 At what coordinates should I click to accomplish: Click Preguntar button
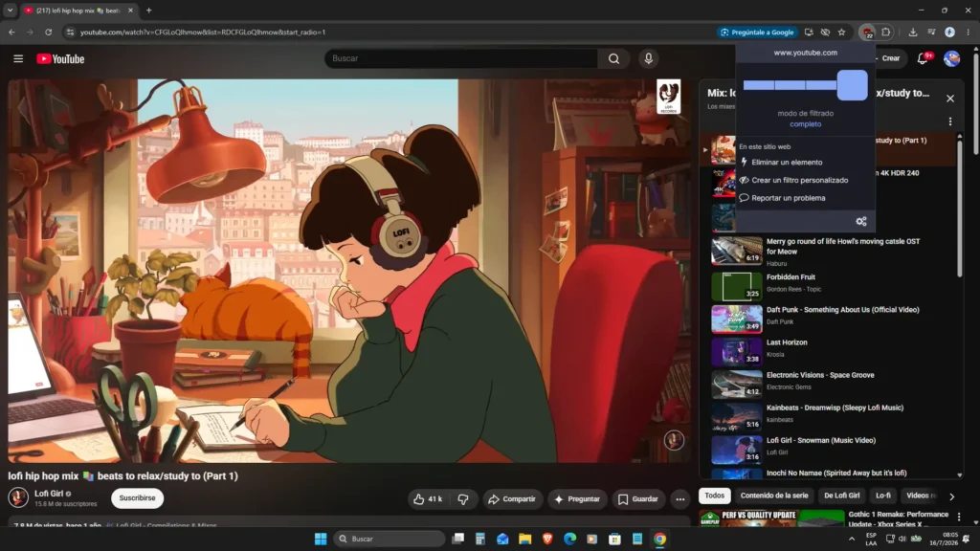click(577, 498)
